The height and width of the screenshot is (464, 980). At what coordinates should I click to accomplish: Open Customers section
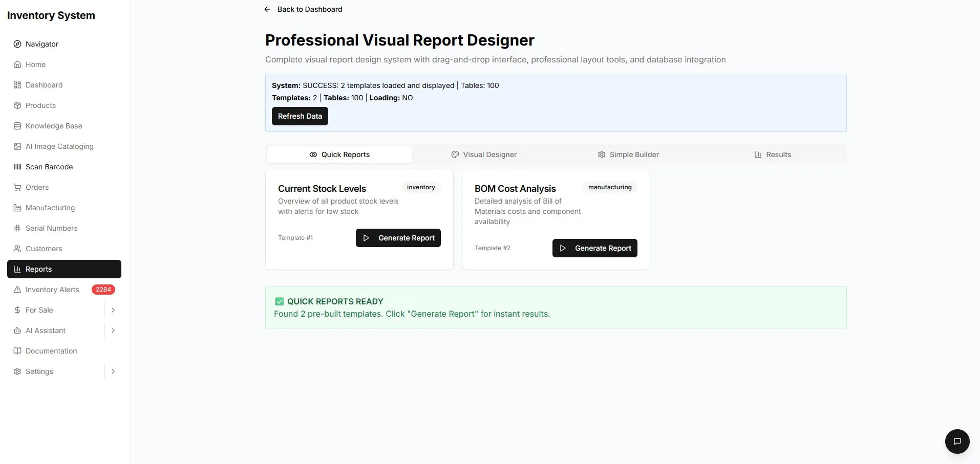(64, 249)
